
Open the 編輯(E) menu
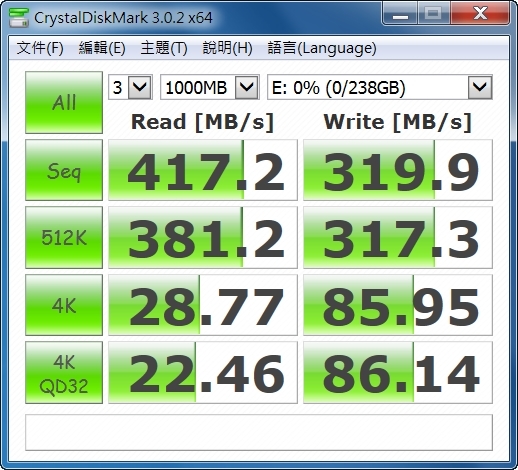pos(102,48)
